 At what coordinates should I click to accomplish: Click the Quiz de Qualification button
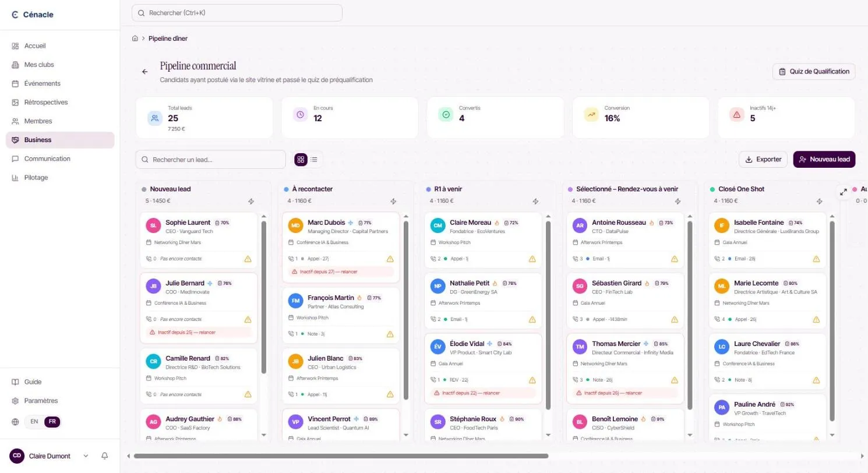tap(814, 72)
